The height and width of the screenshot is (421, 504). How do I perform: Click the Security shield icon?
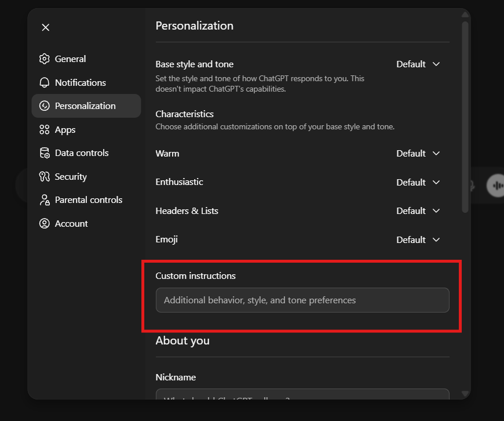45,176
